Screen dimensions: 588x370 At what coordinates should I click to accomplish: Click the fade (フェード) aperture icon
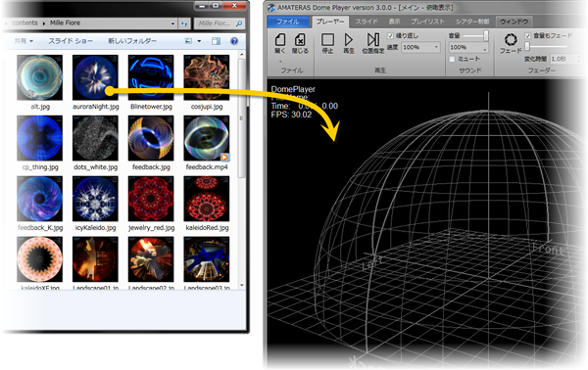pyautogui.click(x=511, y=39)
